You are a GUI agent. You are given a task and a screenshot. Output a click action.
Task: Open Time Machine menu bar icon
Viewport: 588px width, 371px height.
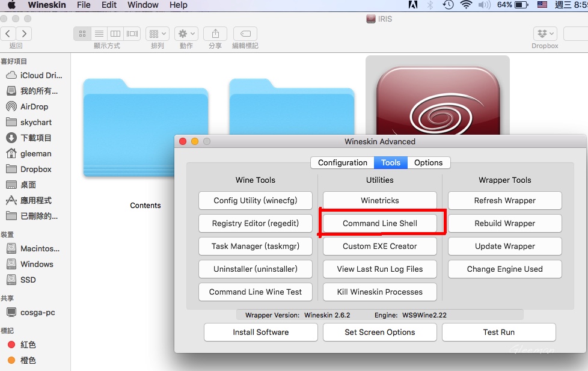tap(448, 5)
